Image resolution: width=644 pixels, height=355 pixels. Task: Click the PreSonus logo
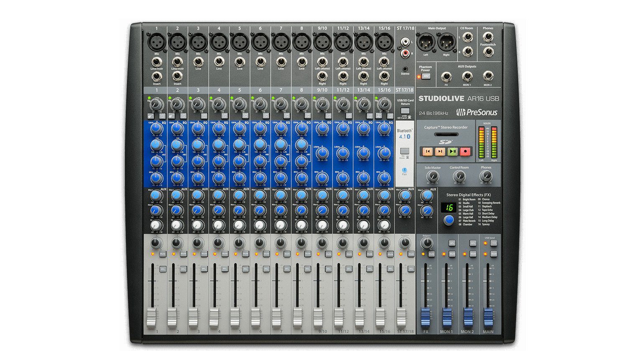tap(477, 112)
